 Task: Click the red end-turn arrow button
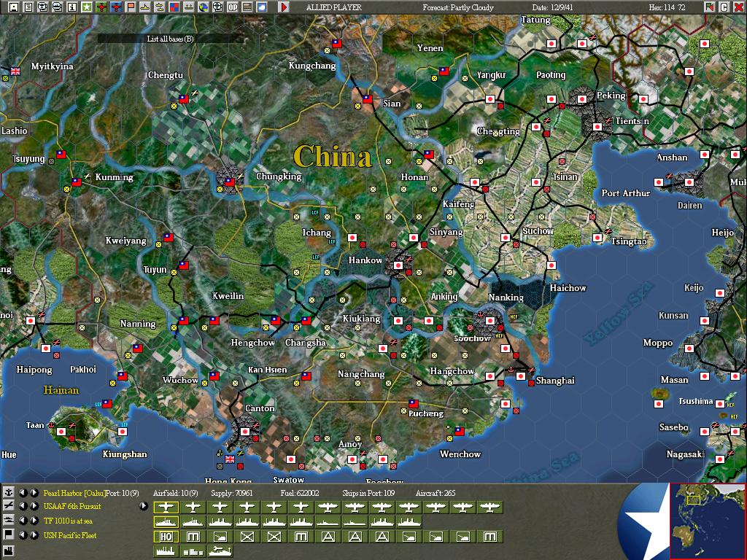[x=284, y=7]
